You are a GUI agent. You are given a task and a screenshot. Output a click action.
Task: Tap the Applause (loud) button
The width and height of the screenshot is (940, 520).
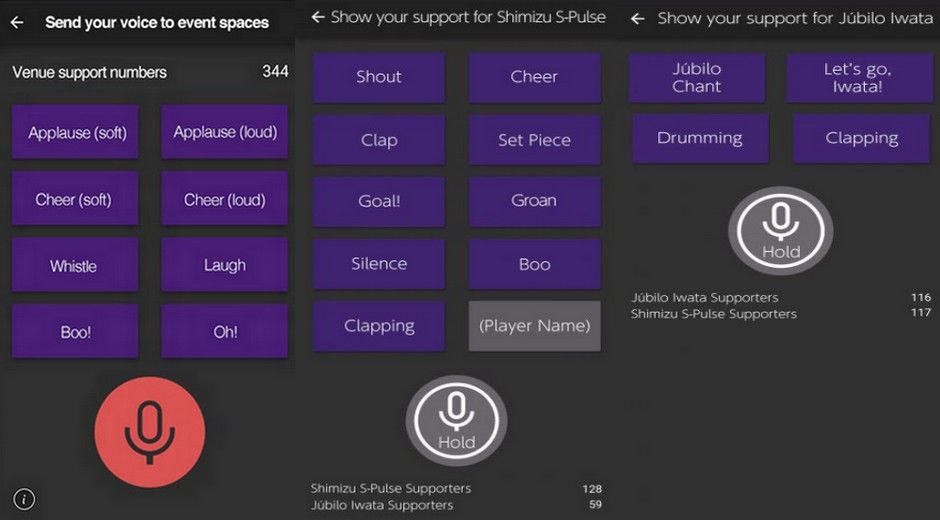pyautogui.click(x=224, y=132)
